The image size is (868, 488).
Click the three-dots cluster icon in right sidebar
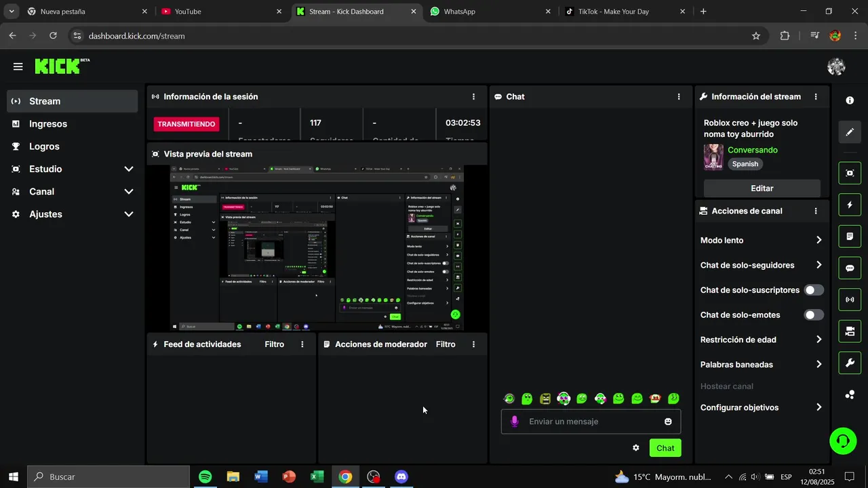[x=850, y=394]
